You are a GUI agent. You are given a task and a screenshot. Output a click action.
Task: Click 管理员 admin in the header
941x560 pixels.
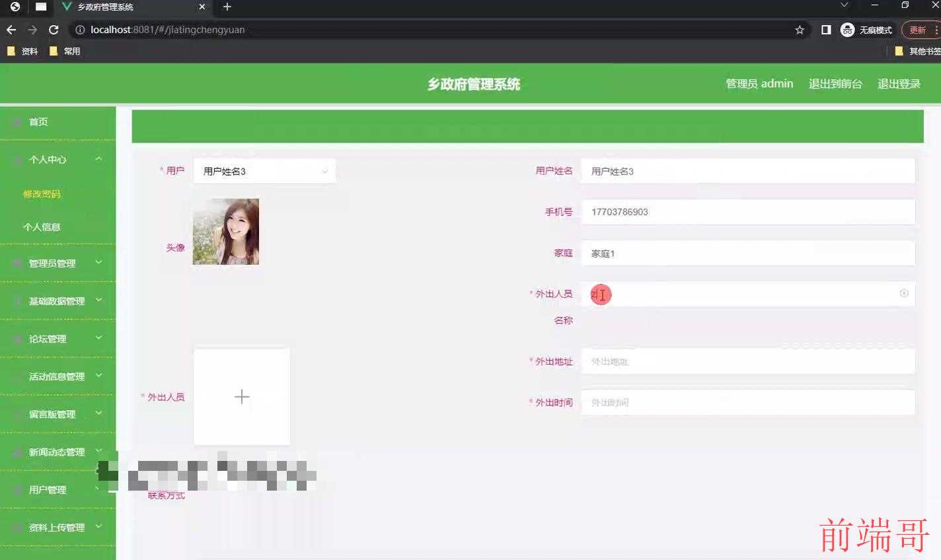759,84
